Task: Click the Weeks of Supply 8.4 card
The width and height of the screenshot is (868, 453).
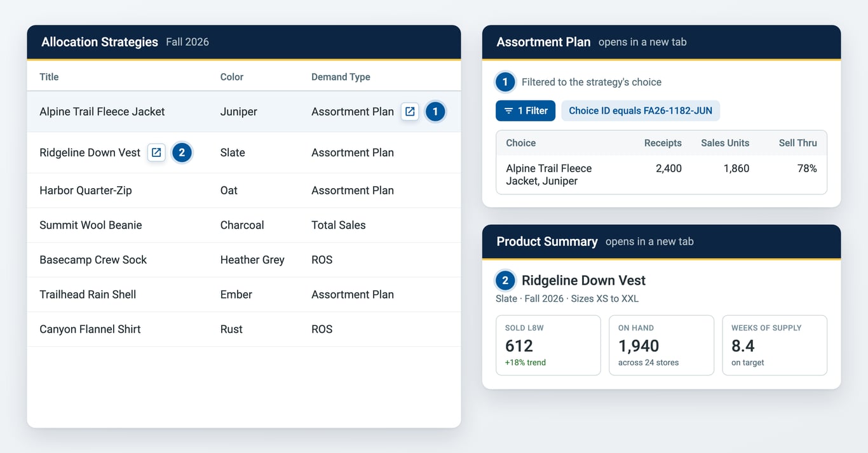Action: pyautogui.click(x=775, y=346)
